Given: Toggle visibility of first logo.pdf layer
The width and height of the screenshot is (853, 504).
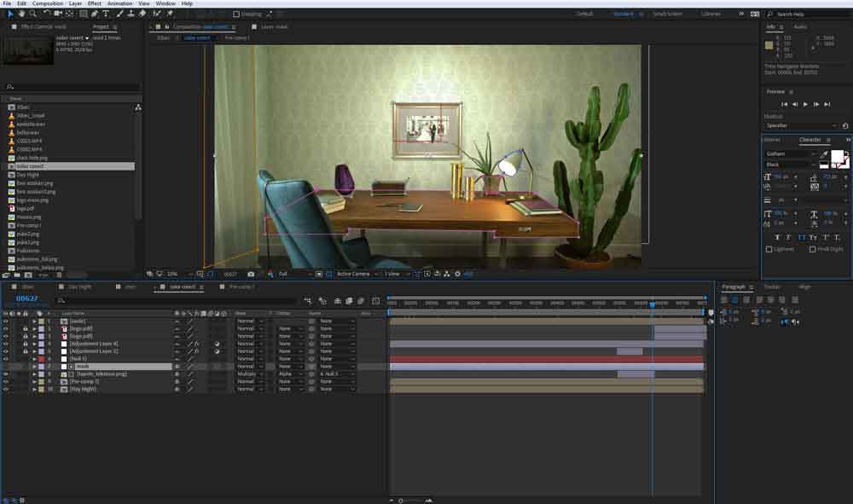Looking at the screenshot, I should point(5,329).
